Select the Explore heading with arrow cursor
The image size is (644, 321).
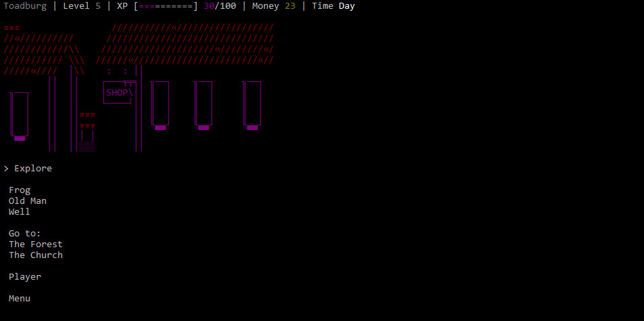[28, 169]
